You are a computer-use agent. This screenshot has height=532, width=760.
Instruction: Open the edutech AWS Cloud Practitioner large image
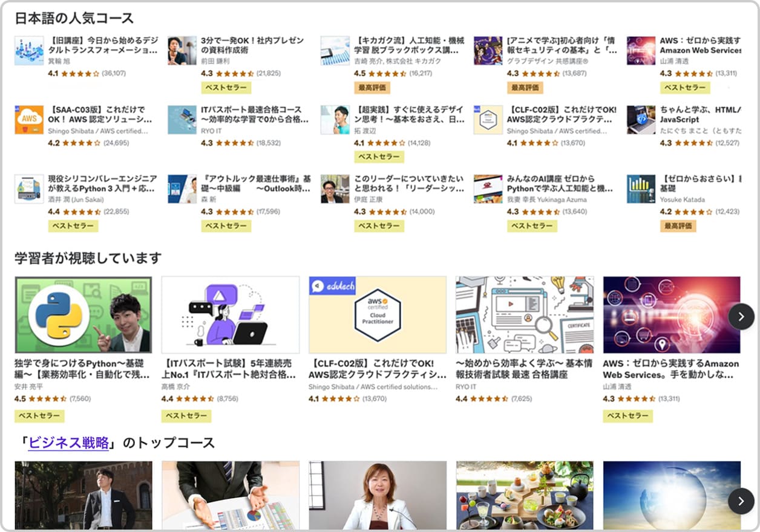pos(378,315)
